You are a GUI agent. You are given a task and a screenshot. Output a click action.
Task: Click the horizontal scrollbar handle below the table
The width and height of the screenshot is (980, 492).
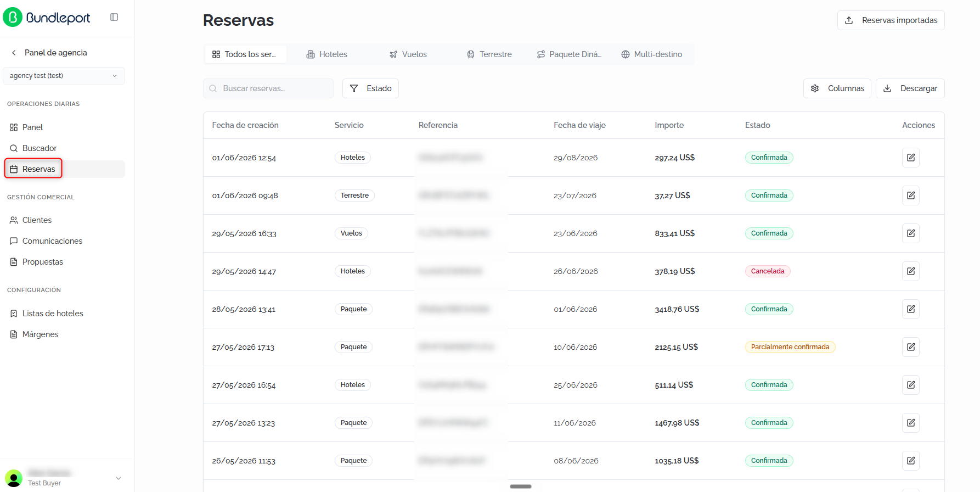(521, 487)
